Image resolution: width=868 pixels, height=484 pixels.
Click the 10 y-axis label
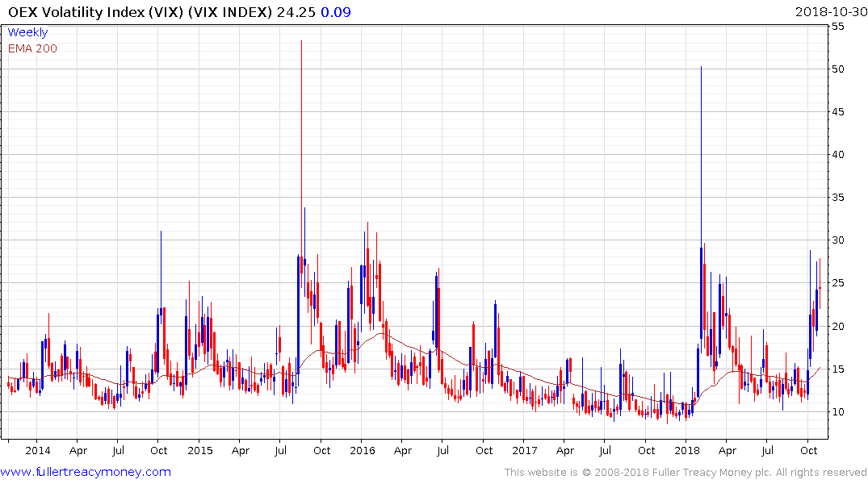[x=837, y=411]
